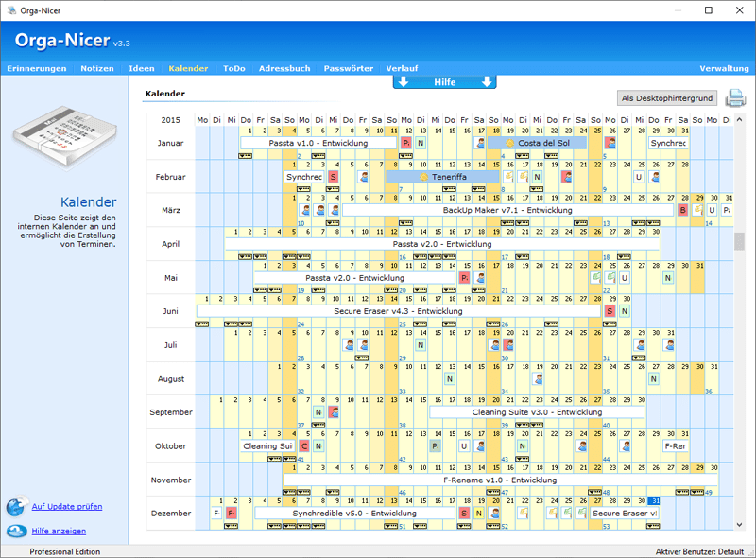756x558 pixels.
Task: Open Passta v1.0 - Entwicklung entry in Januar
Action: [318, 143]
